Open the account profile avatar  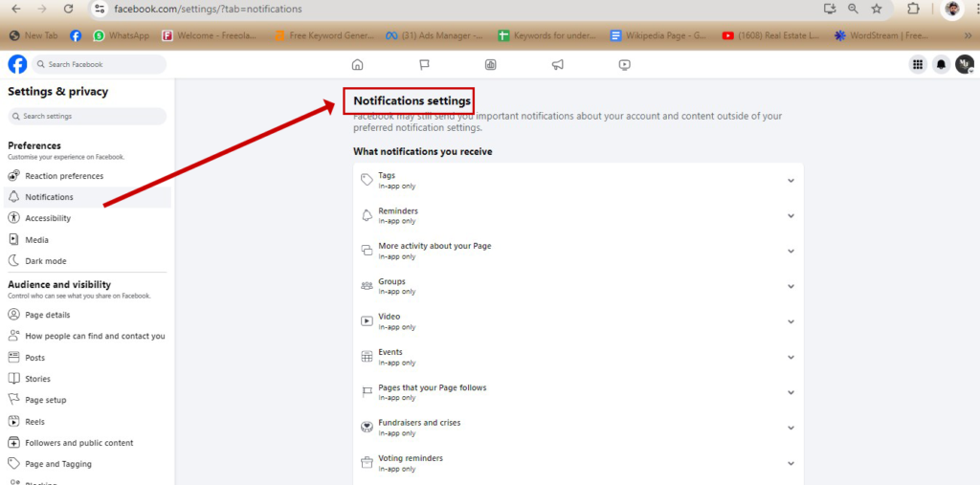[x=965, y=64]
